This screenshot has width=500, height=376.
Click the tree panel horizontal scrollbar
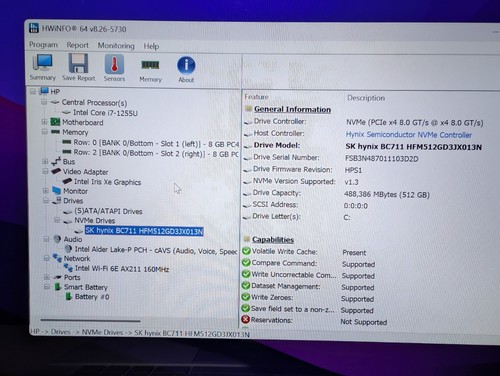[90, 321]
